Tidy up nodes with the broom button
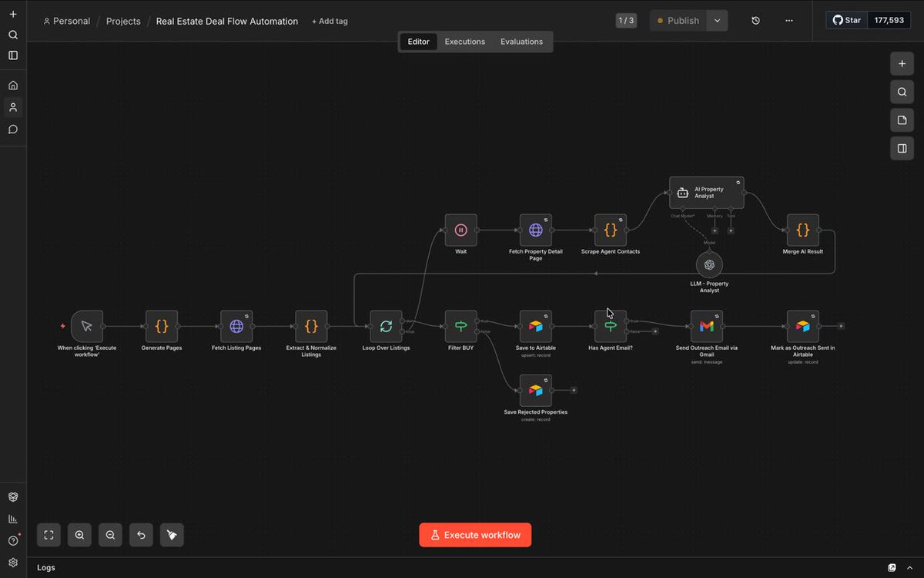The height and width of the screenshot is (578, 924). pos(172,535)
